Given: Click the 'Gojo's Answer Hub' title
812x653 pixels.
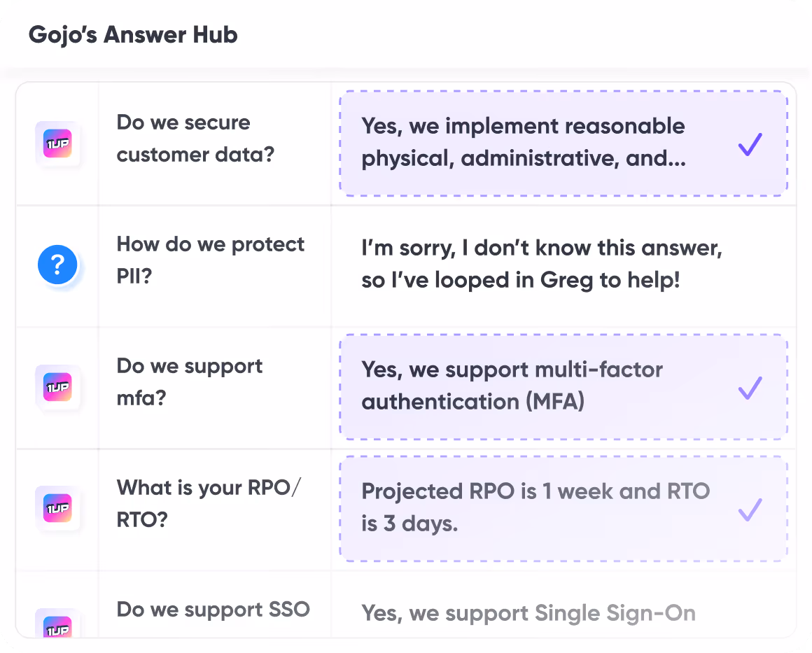Looking at the screenshot, I should [133, 35].
